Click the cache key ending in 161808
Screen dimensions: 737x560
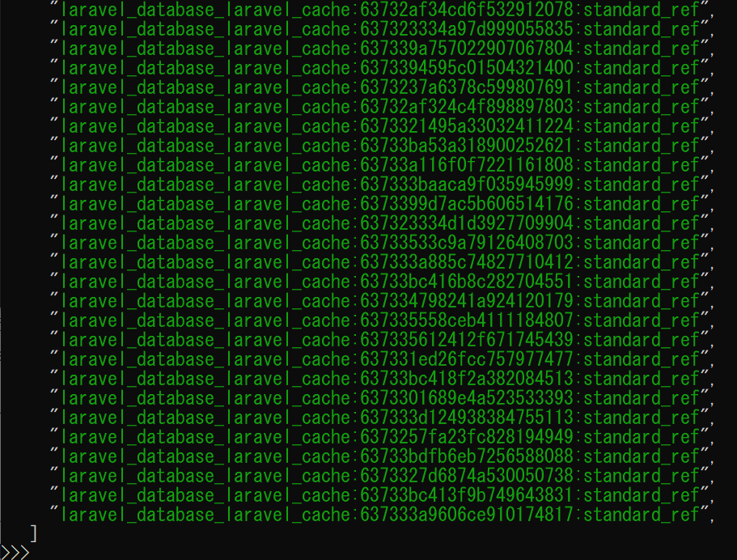click(379, 165)
